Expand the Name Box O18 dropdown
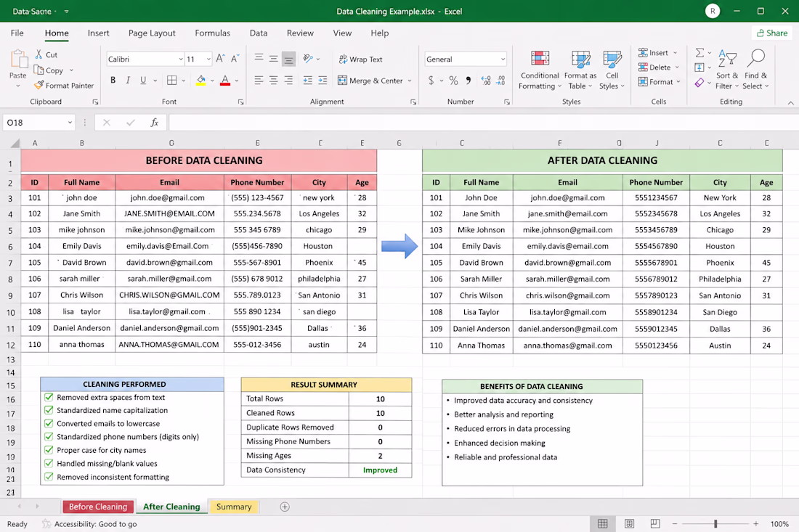The width and height of the screenshot is (799, 532). (70, 123)
